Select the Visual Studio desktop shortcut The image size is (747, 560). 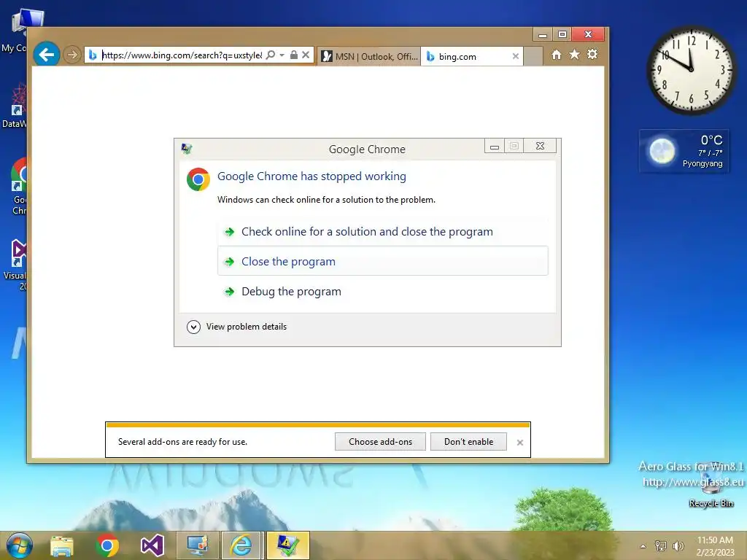click(x=16, y=264)
